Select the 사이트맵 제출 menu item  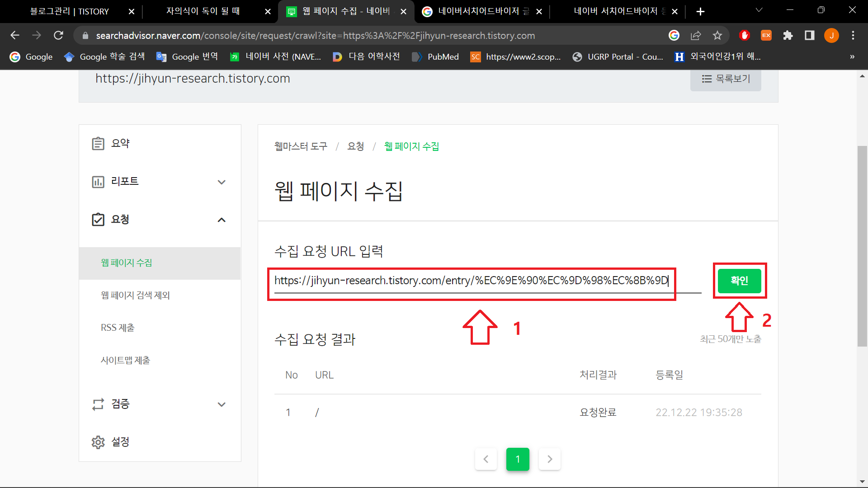pyautogui.click(x=126, y=360)
